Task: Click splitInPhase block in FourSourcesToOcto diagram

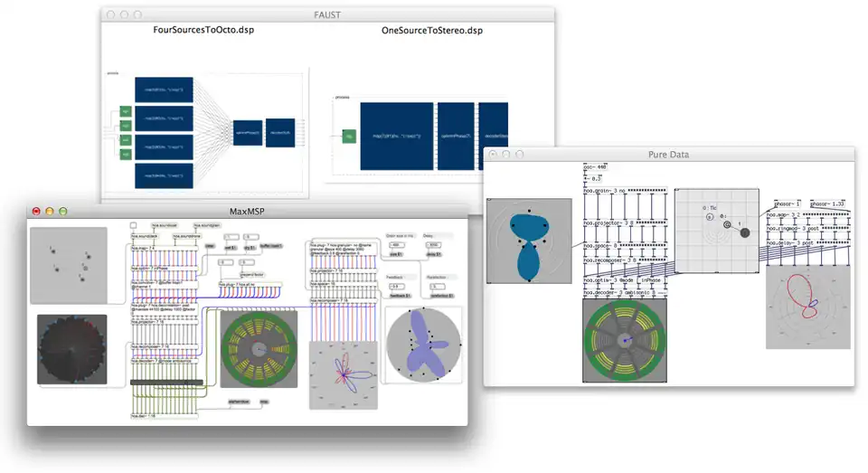Action: (x=247, y=132)
